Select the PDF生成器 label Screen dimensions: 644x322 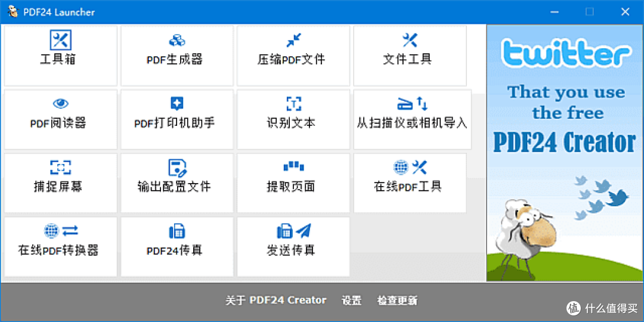175,60
